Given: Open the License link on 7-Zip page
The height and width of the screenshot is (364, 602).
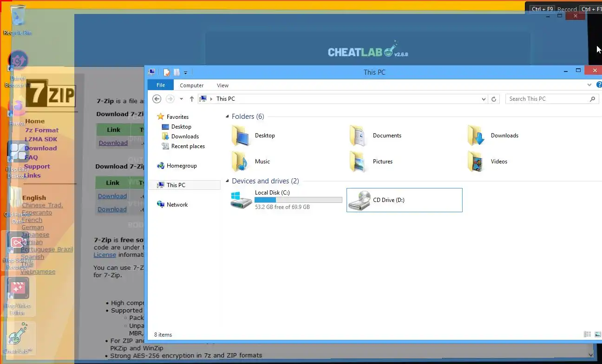Looking at the screenshot, I should (105, 255).
